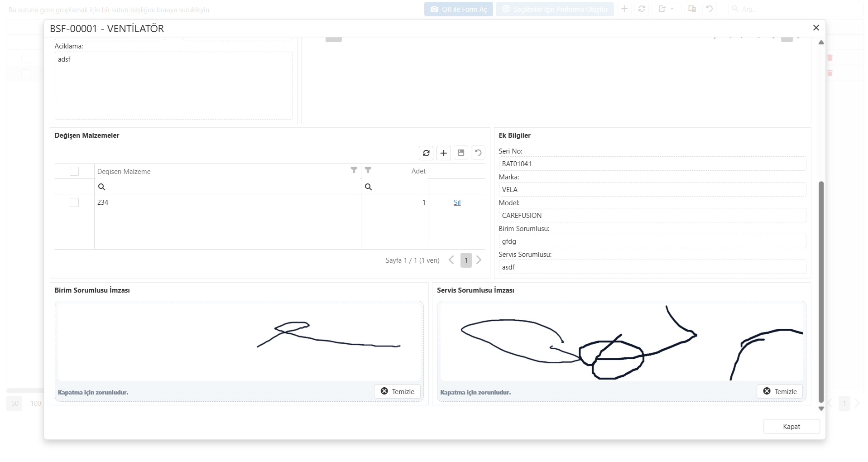Viewport: 868px width, 462px height.
Task: Revert changes in the Değişen Malzemeler grid
Action: tap(478, 153)
